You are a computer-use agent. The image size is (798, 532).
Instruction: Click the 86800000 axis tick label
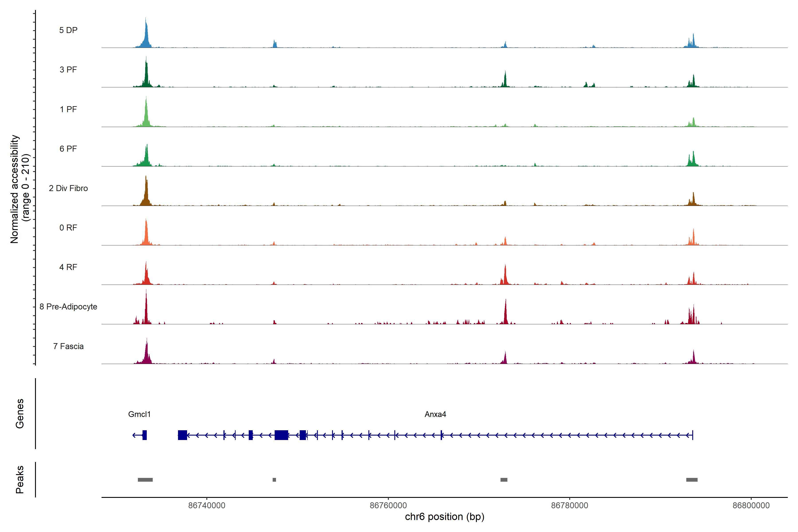pyautogui.click(x=751, y=505)
